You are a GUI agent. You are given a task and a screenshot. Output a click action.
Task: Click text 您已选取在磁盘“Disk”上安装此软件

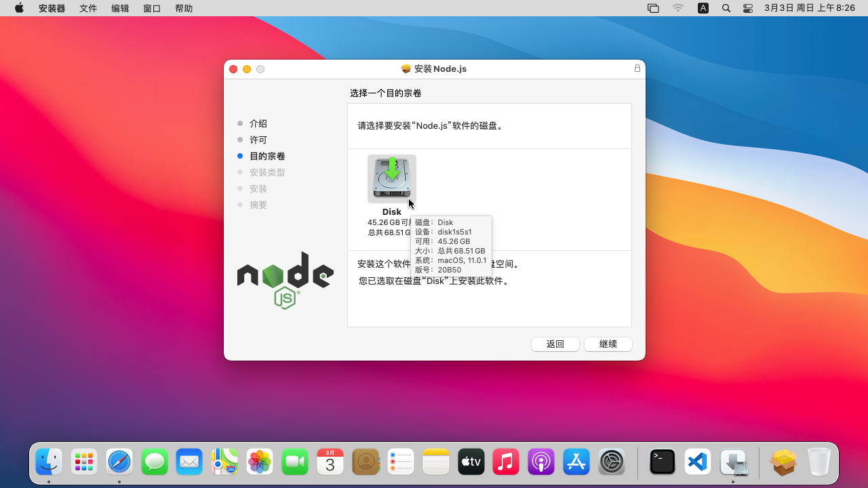[x=434, y=281]
